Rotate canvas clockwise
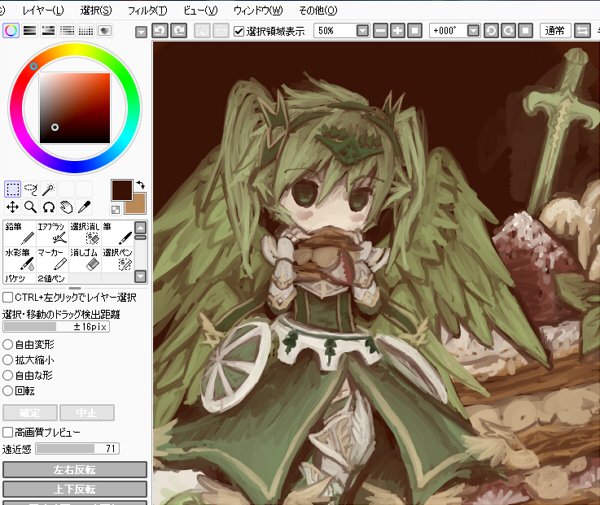This screenshot has width=600, height=505. click(x=508, y=31)
